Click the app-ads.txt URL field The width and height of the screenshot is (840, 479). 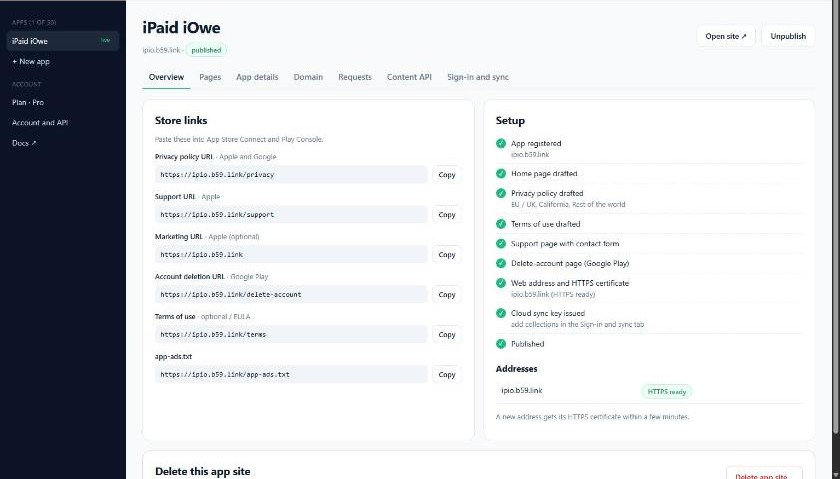click(x=291, y=375)
